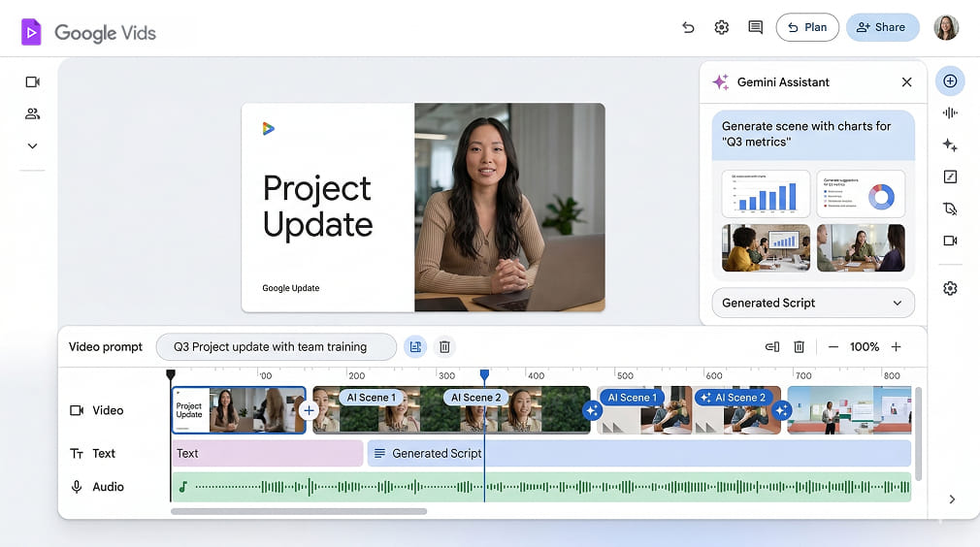Screen dimensions: 980x547
Task: Toggle the highlighted storyboard icon beside prompt
Action: [415, 346]
